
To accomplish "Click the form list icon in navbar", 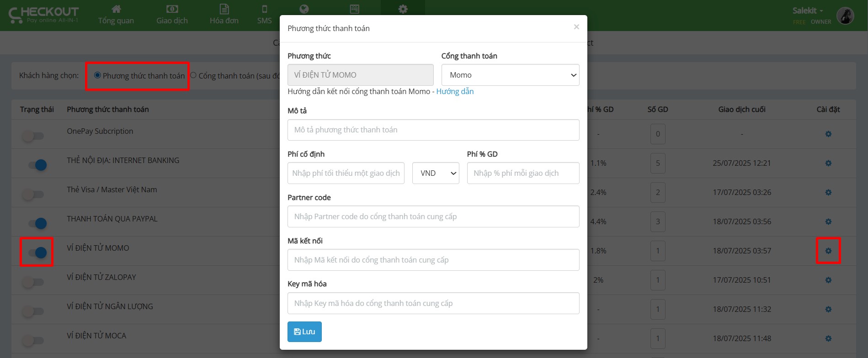I will coord(354,9).
